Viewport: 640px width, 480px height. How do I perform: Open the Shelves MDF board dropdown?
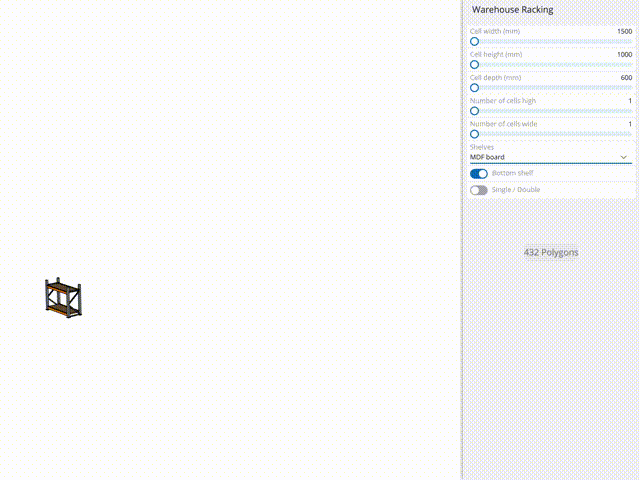551,157
